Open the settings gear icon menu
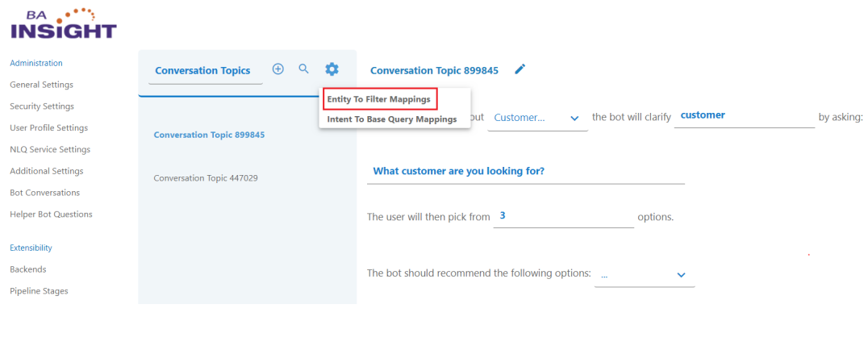The height and width of the screenshot is (350, 868). pyautogui.click(x=332, y=69)
